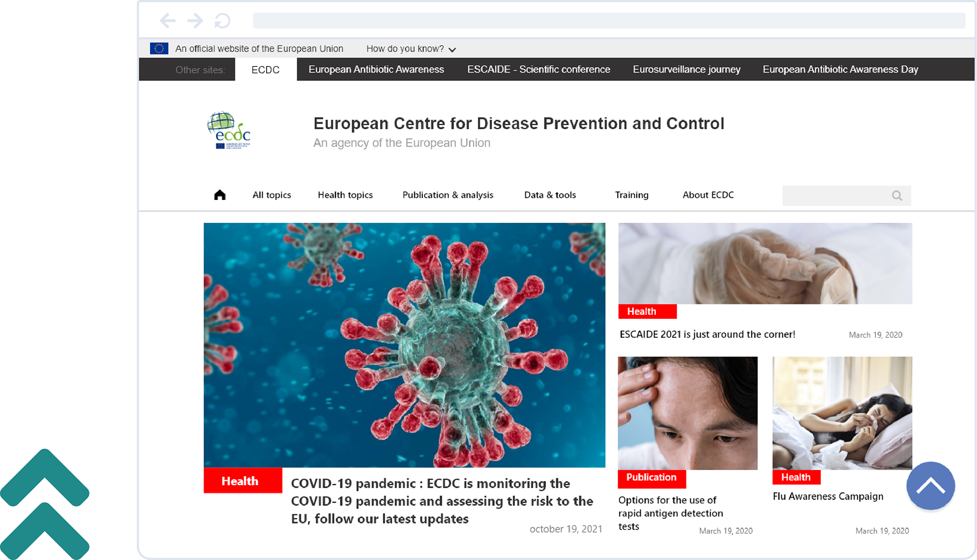This screenshot has width=977, height=560.
Task: Click the browser back arrow
Action: [167, 21]
